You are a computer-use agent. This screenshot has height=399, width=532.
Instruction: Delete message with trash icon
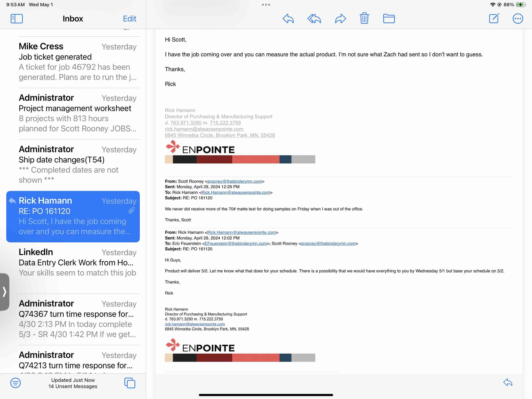[x=364, y=18]
